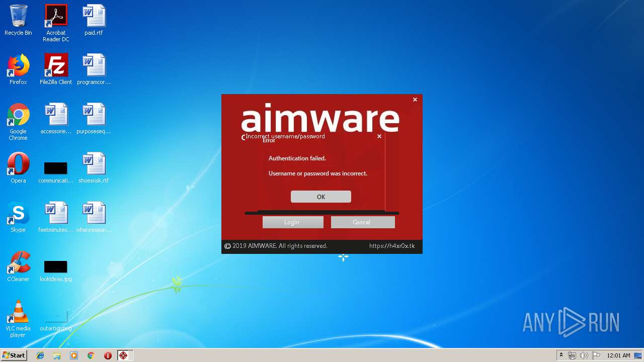This screenshot has height=362, width=644.
Task: Open Windows Media Player taskbar icon
Action: tap(74, 355)
